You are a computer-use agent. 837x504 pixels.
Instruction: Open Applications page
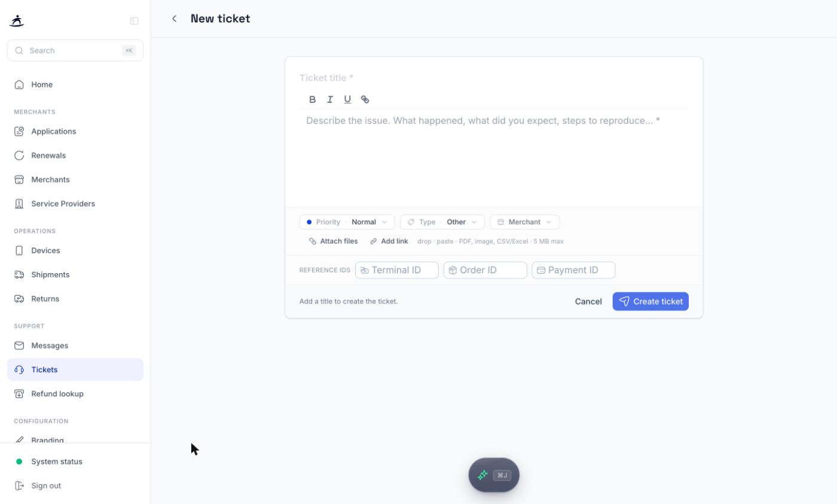point(75,131)
